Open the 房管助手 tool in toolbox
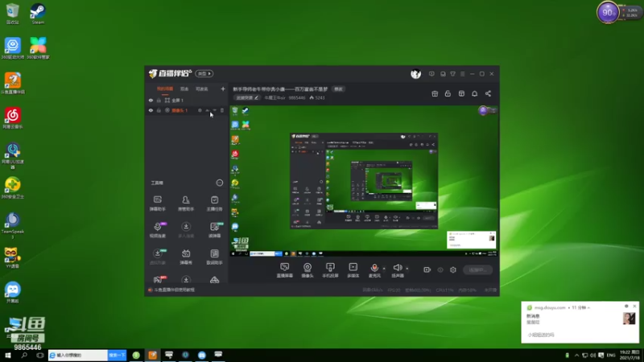This screenshot has width=644, height=362. [x=186, y=204]
